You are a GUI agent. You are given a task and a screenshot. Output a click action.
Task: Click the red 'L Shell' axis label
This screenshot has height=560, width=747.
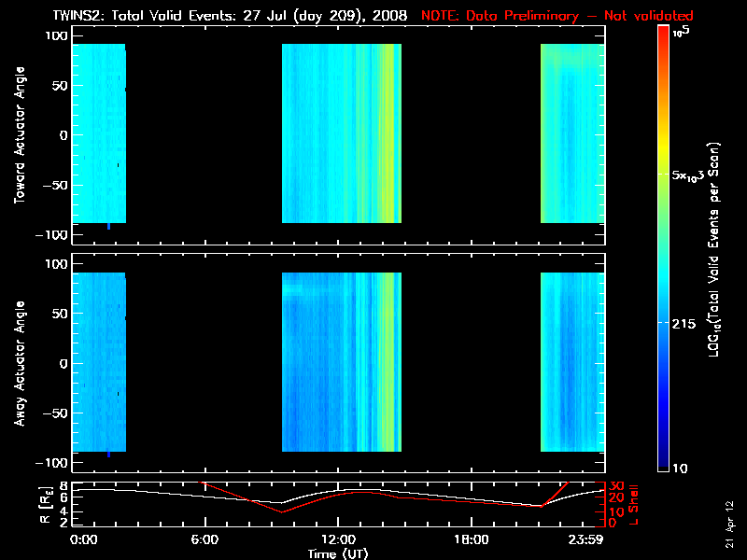click(635, 502)
